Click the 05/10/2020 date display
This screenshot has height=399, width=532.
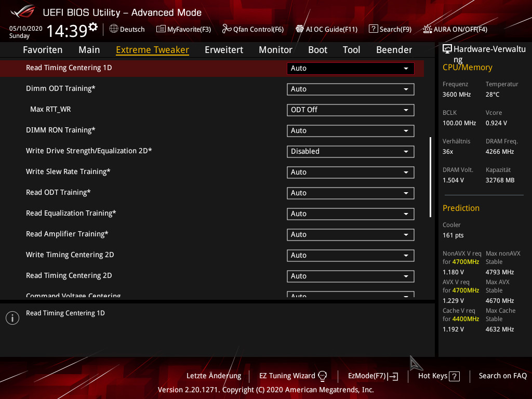pyautogui.click(x=26, y=29)
